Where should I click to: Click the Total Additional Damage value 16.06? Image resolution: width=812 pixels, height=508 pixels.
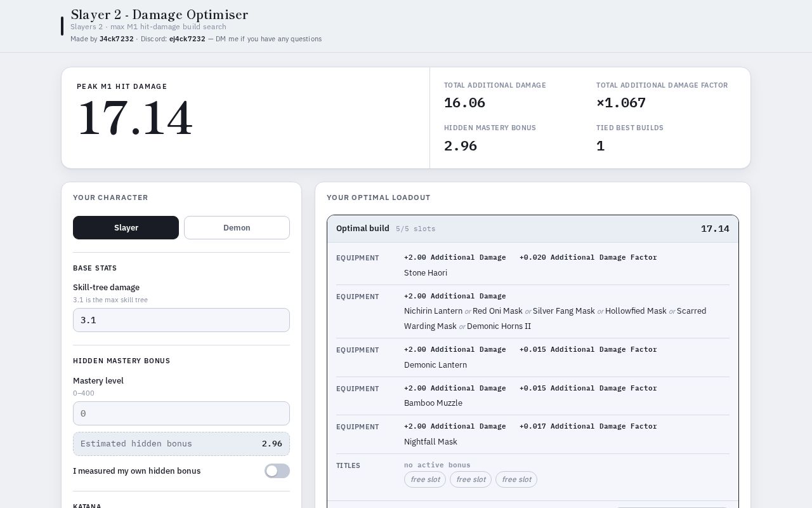point(464,102)
